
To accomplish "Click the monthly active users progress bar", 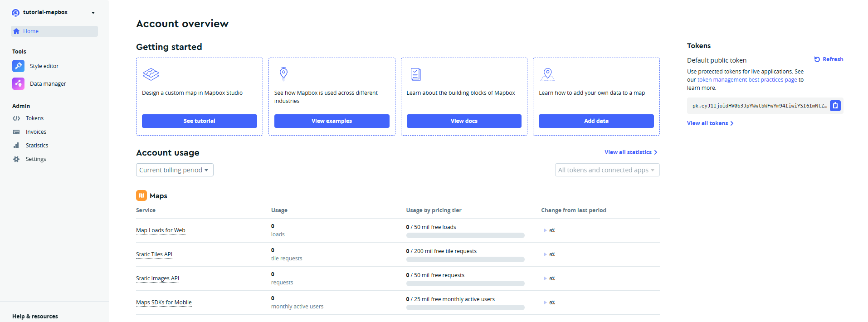I will coord(465,307).
